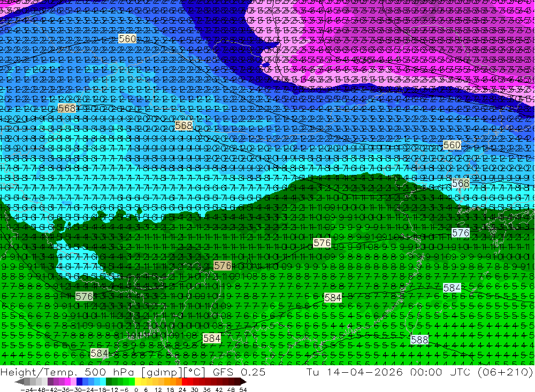Screen dimensions: 535x392
Task: Click the light-blue 584 contour label
Action: click(x=452, y=288)
